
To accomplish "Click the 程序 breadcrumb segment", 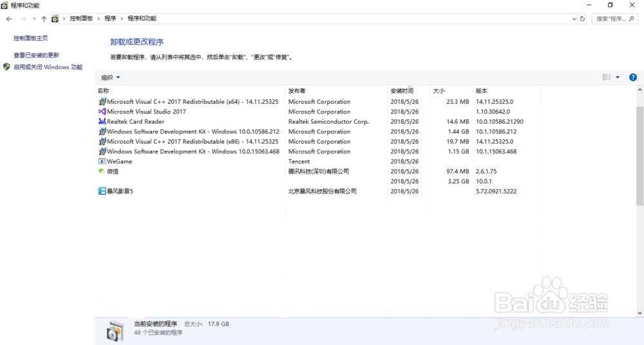I will tap(110, 19).
